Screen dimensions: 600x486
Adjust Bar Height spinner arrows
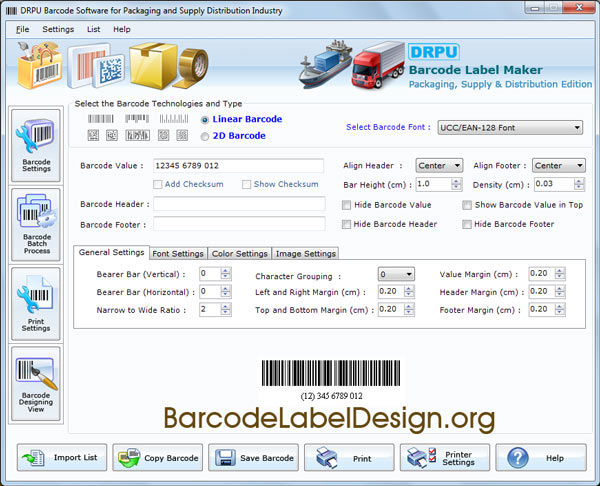pos(456,184)
